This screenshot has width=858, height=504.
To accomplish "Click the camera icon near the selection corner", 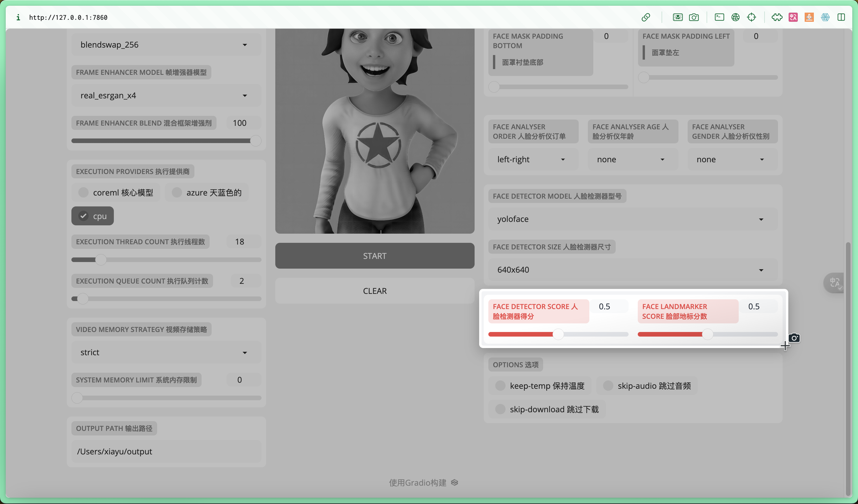I will [794, 338].
